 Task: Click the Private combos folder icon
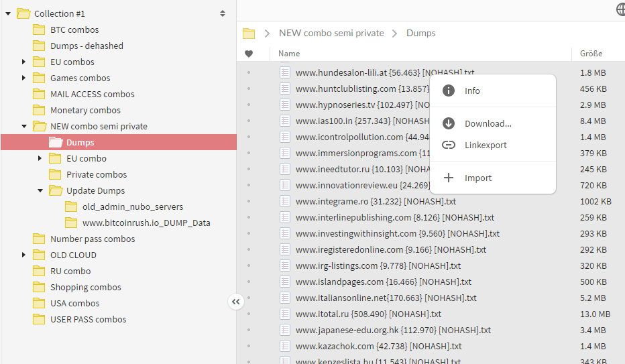tap(55, 174)
